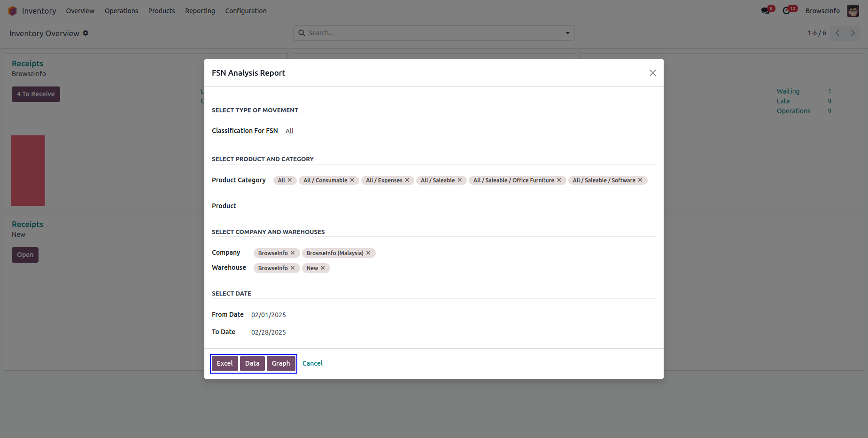The image size is (868, 438).
Task: Go to next page arrow
Action: [x=853, y=33]
